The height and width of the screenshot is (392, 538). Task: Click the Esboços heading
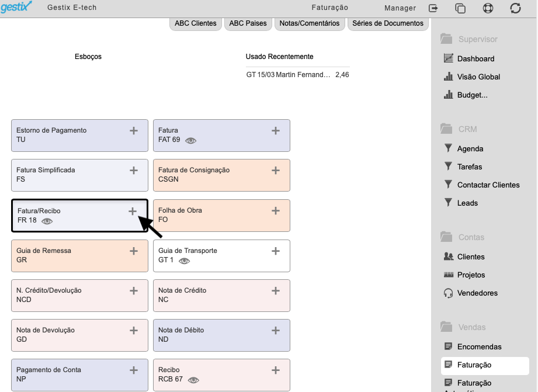pyautogui.click(x=88, y=57)
